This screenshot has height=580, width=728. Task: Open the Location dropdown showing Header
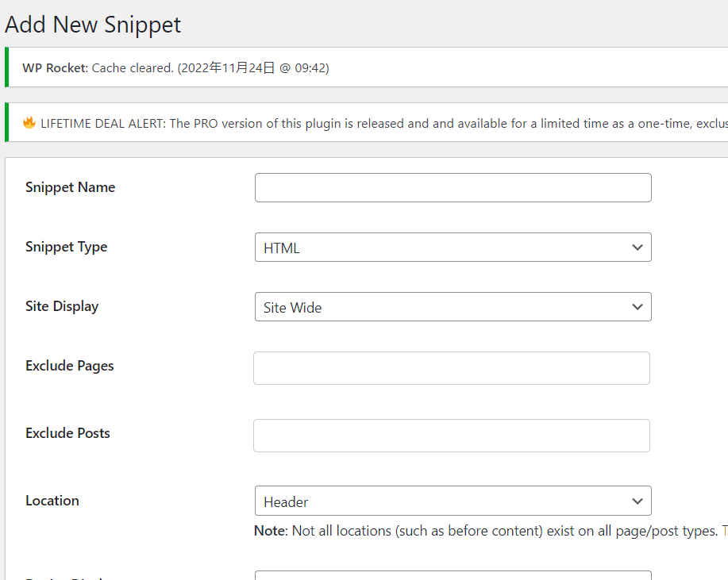445,501
